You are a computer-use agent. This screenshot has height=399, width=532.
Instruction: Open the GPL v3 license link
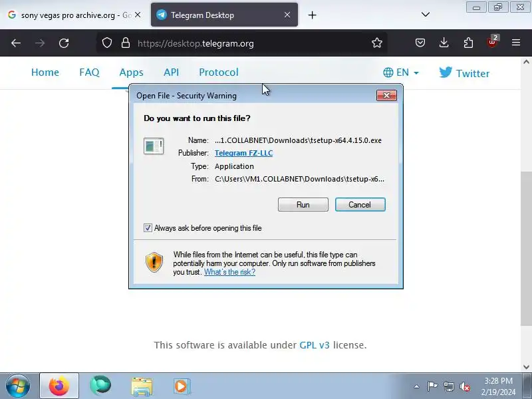314,345
